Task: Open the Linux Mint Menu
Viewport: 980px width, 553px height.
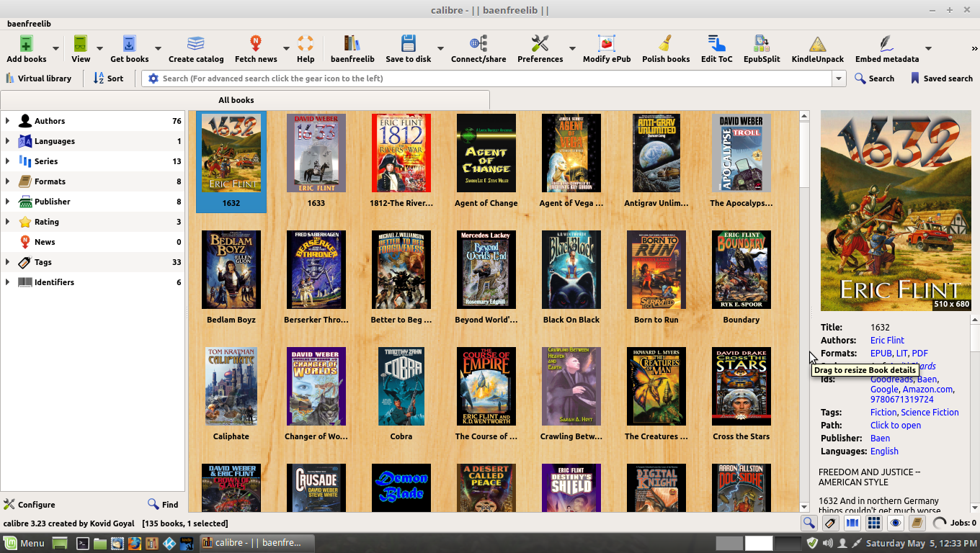Action: point(24,543)
